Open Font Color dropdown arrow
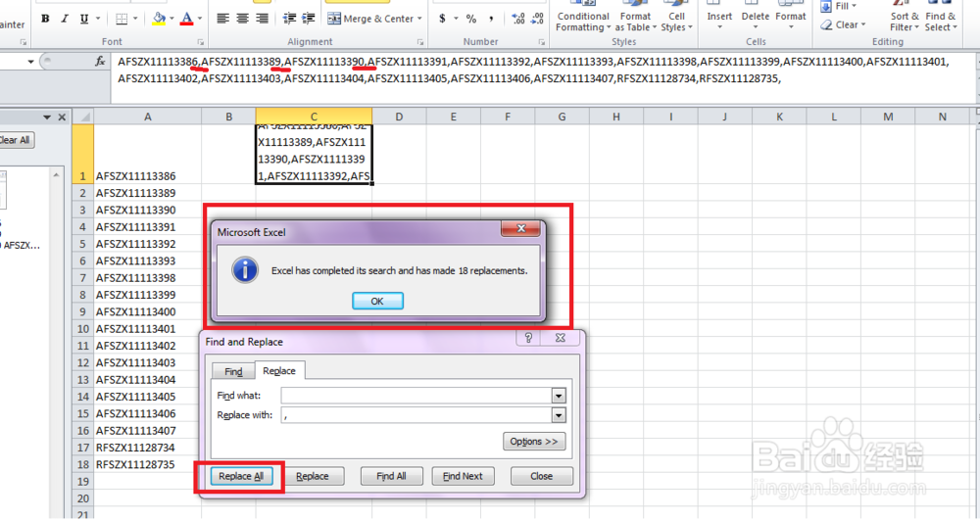Viewport: 980px width, 521px height. (x=199, y=19)
